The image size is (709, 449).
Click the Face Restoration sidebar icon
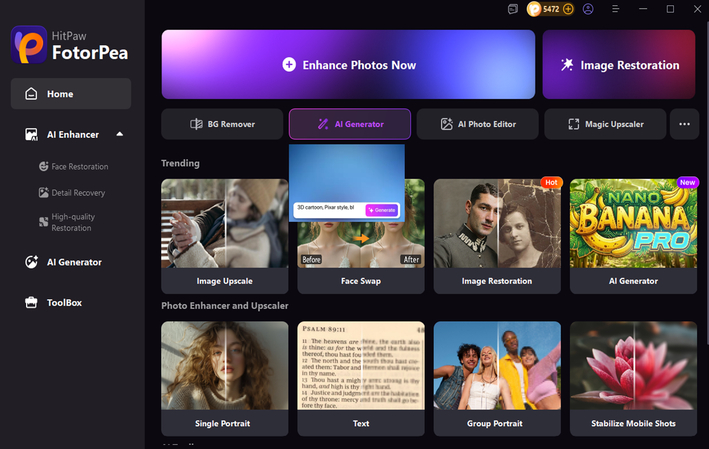[43, 166]
